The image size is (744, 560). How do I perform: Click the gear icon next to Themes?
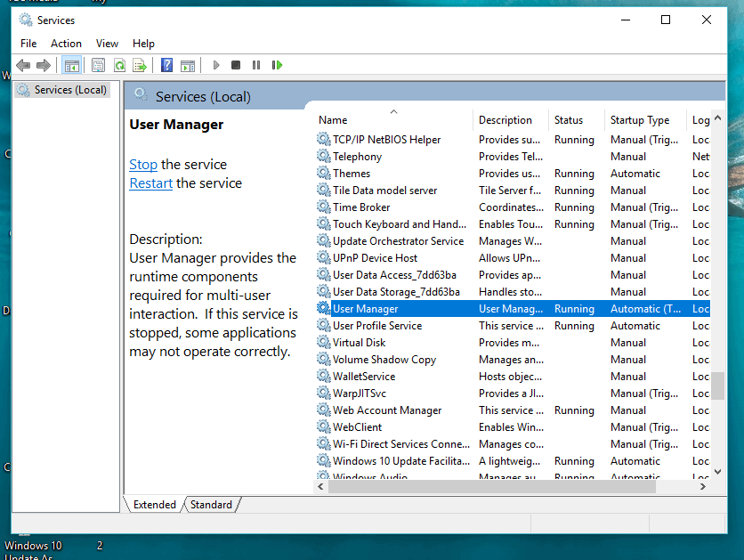tap(324, 173)
